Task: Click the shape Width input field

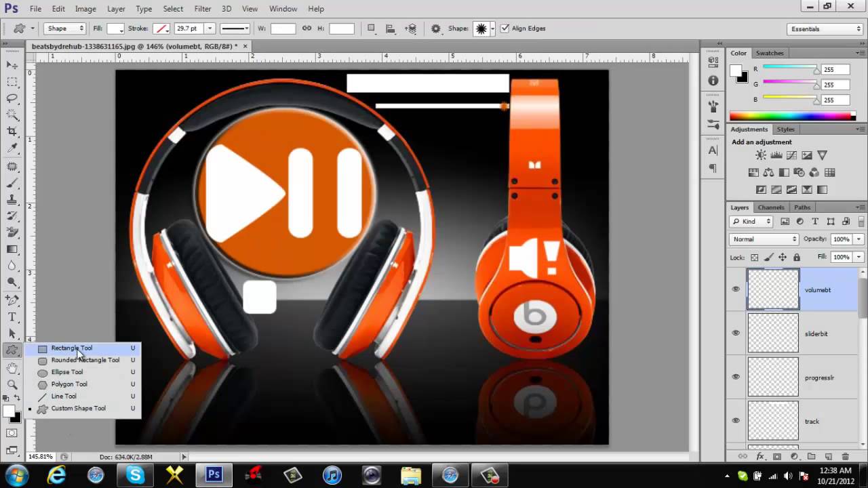Action: point(283,28)
